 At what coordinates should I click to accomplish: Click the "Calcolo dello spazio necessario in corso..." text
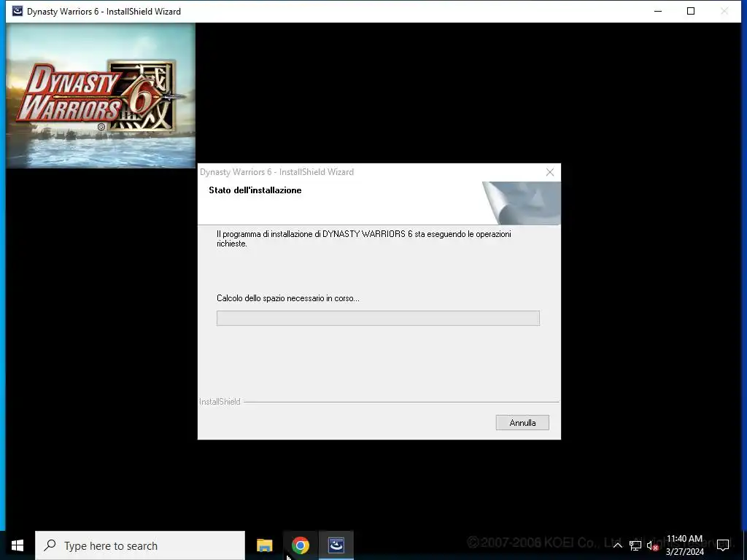click(287, 298)
